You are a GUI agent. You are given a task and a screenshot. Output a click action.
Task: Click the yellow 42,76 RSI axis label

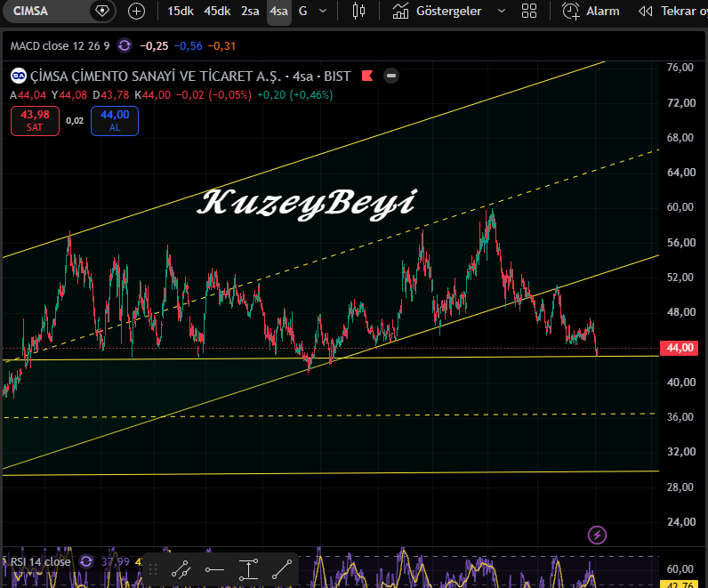click(x=680, y=584)
